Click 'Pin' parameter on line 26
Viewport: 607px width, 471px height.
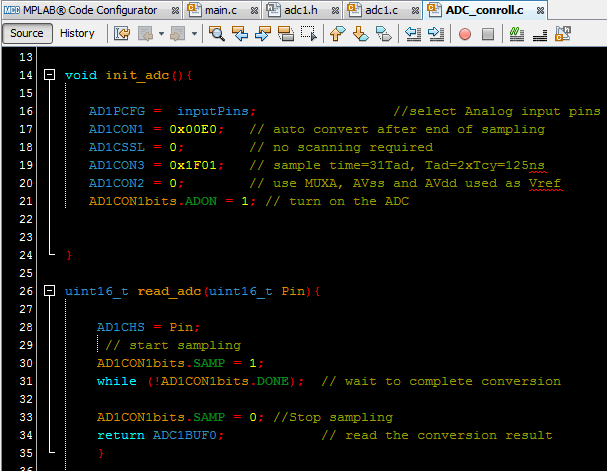[293, 291]
